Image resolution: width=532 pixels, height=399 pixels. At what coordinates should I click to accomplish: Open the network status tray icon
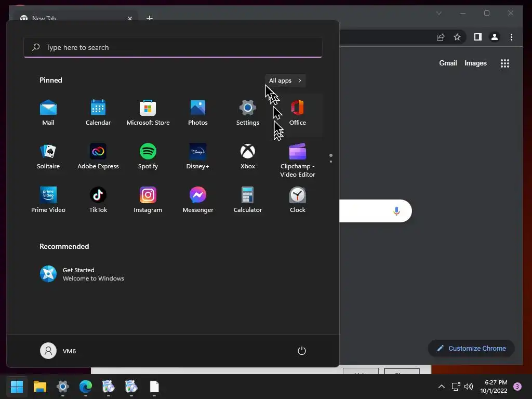click(456, 387)
